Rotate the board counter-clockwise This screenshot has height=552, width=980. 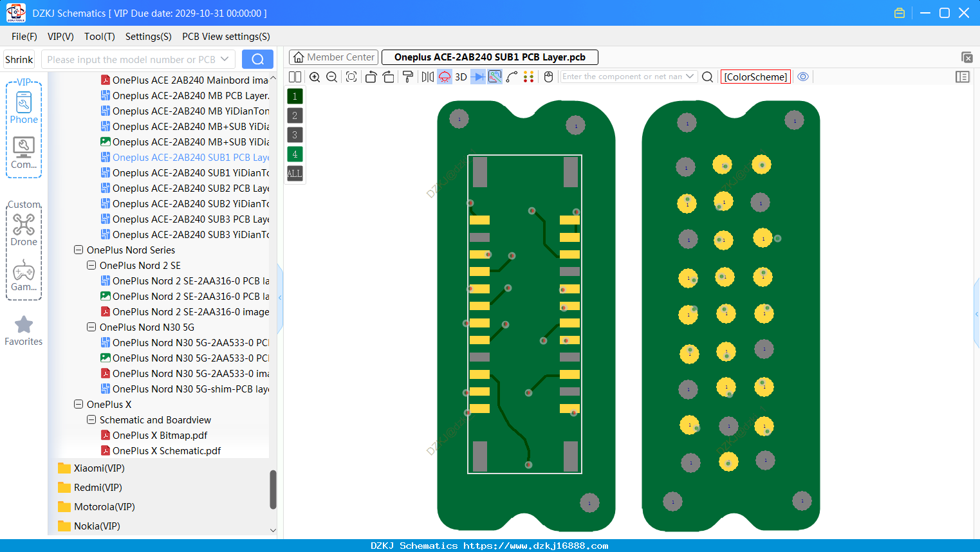tap(371, 77)
